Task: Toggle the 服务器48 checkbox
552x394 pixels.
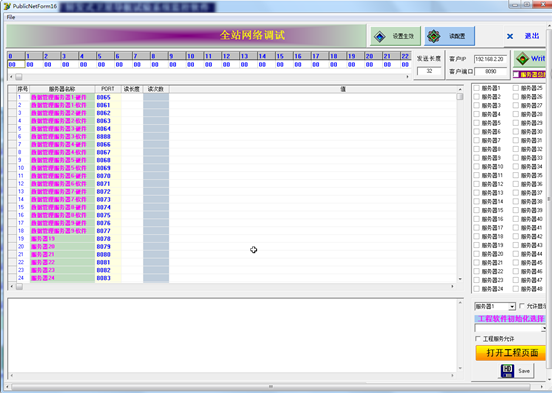Action: [516, 289]
